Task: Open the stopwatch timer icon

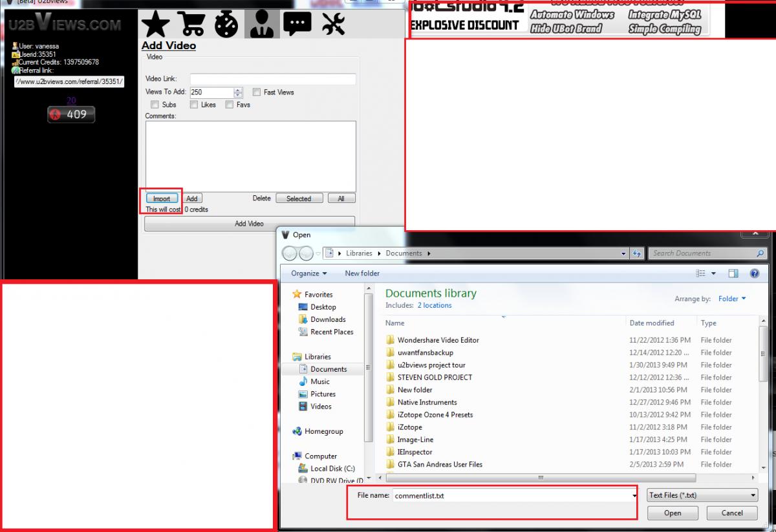Action: point(226,24)
